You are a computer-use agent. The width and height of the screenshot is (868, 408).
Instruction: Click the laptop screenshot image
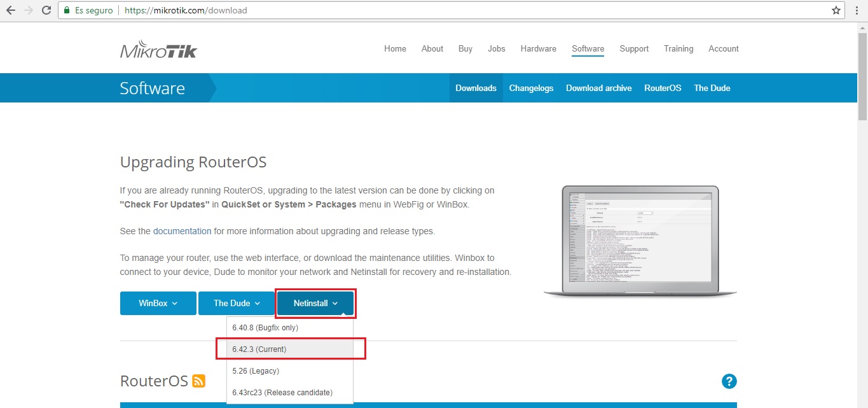(640, 241)
